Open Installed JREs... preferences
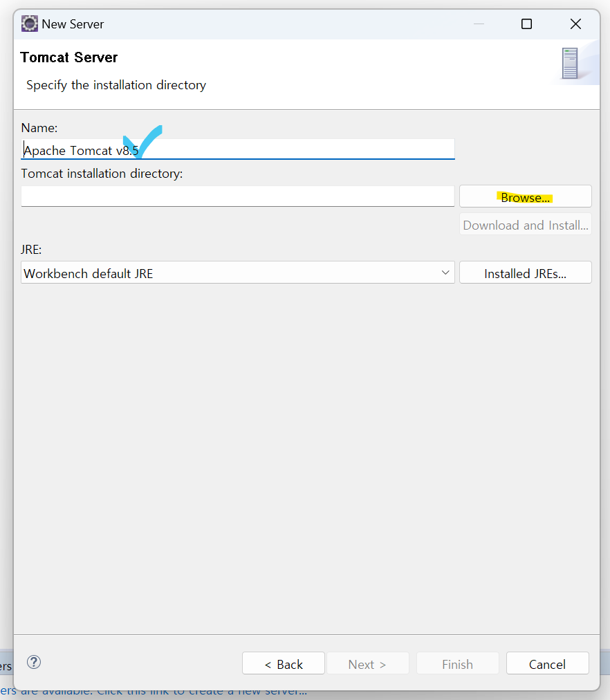The width and height of the screenshot is (610, 700). [x=525, y=273]
